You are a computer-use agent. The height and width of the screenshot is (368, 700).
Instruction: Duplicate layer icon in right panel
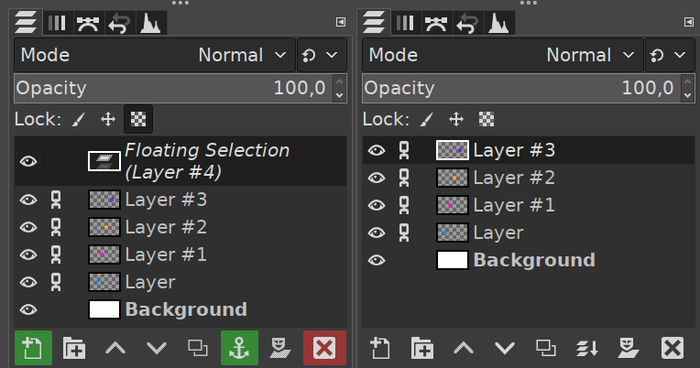546,348
